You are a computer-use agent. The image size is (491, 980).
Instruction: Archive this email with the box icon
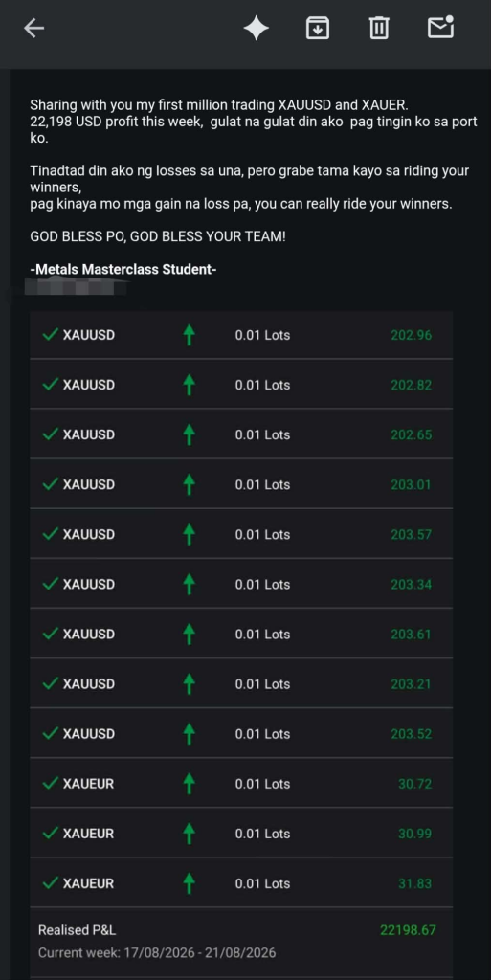(x=318, y=28)
